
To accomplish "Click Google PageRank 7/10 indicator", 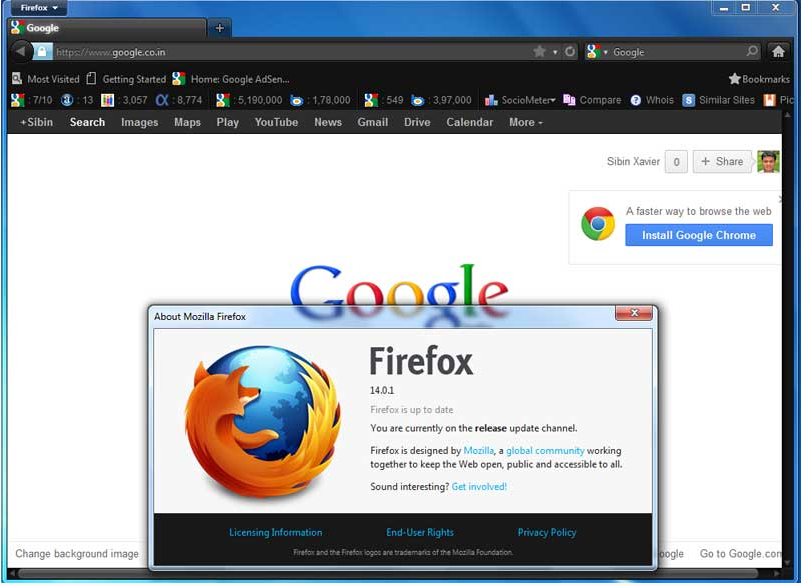I will click(32, 100).
